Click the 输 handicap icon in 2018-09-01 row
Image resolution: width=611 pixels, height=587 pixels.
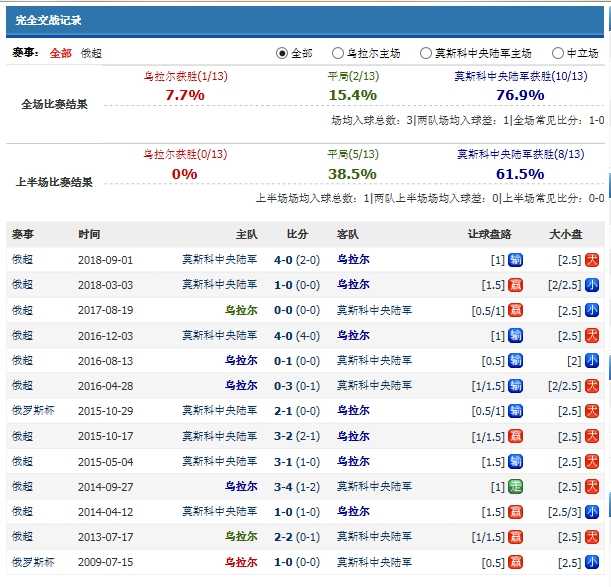point(515,260)
